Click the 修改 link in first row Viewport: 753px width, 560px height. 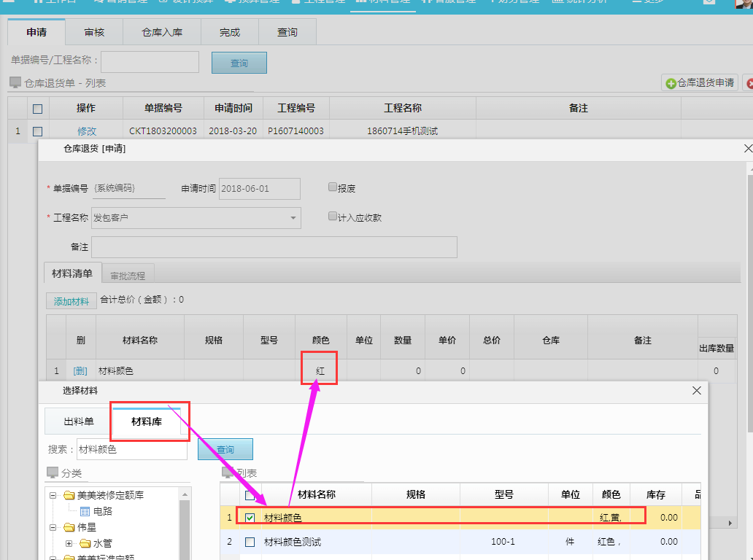pos(87,131)
